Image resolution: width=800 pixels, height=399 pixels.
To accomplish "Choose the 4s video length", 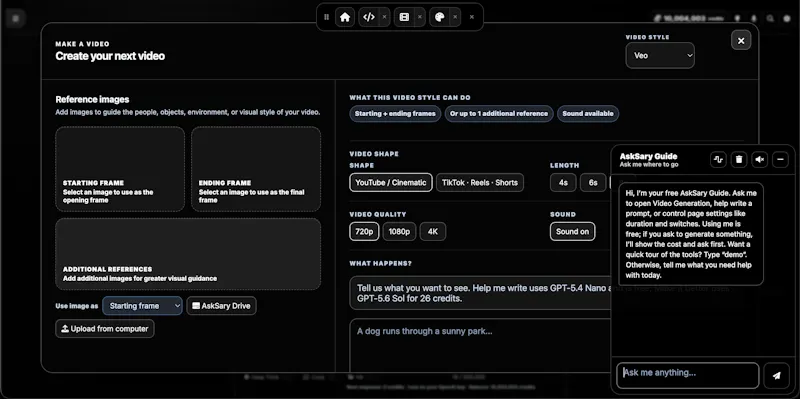I will pos(563,183).
